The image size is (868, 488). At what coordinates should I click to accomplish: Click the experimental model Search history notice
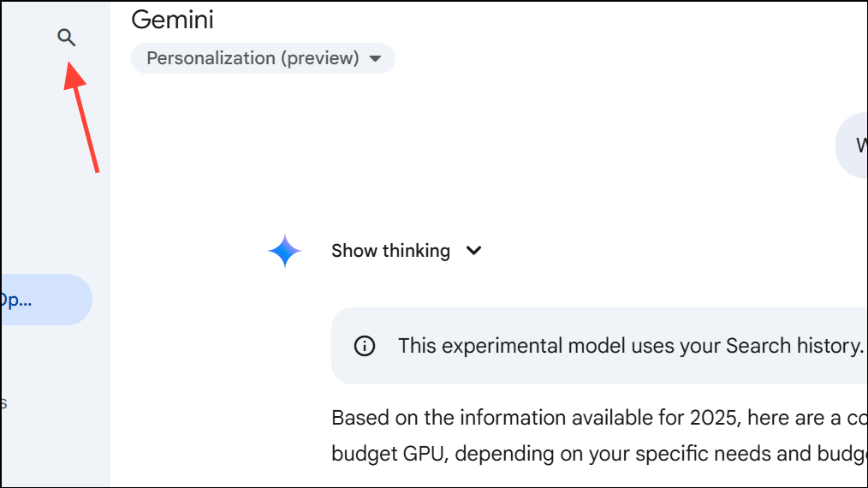click(599, 346)
